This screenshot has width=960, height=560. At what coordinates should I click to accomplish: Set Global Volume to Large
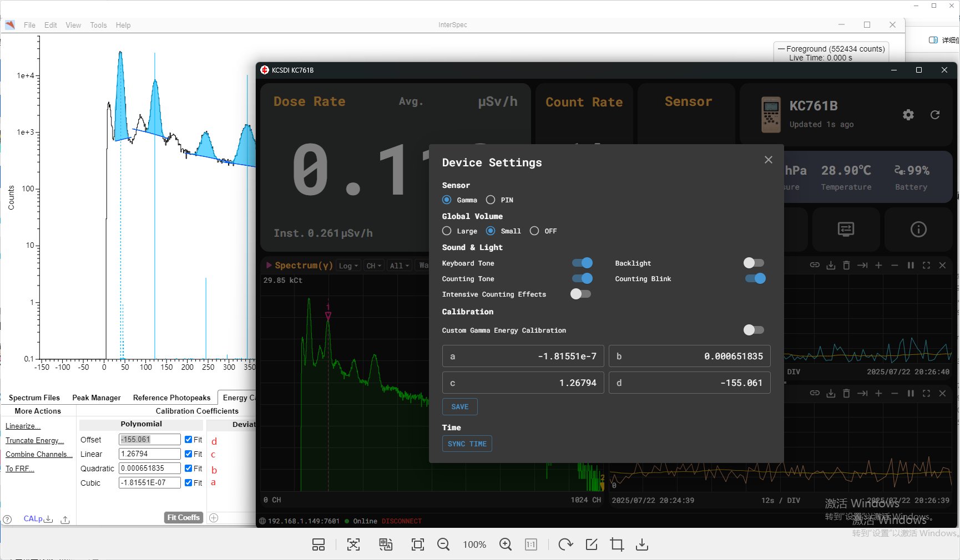(x=447, y=231)
